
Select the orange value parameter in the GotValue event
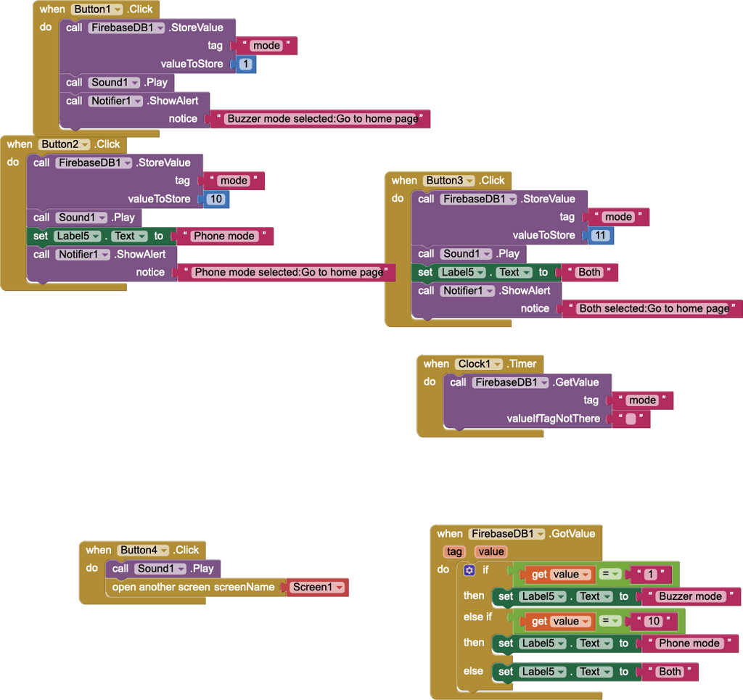491,552
